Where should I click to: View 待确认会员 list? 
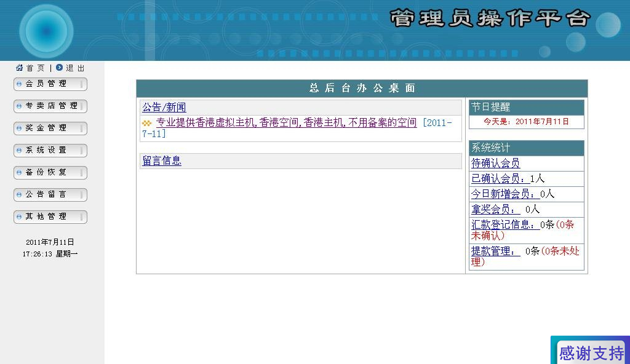pos(495,163)
